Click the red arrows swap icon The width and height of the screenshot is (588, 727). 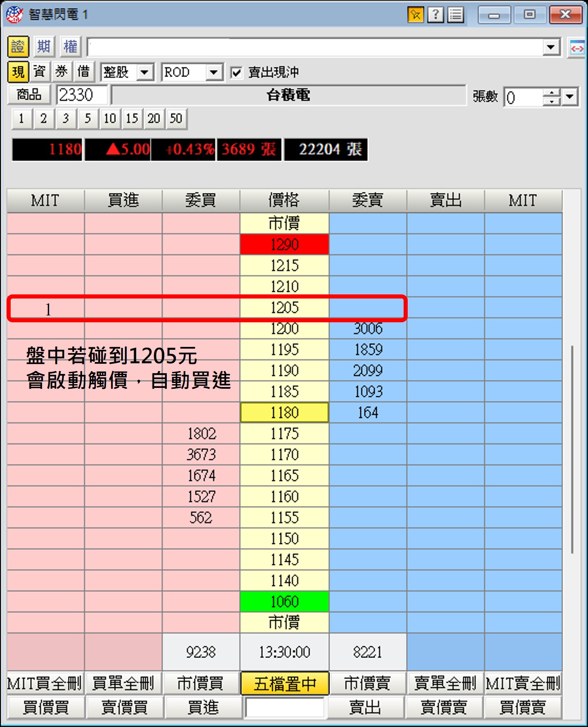[577, 48]
